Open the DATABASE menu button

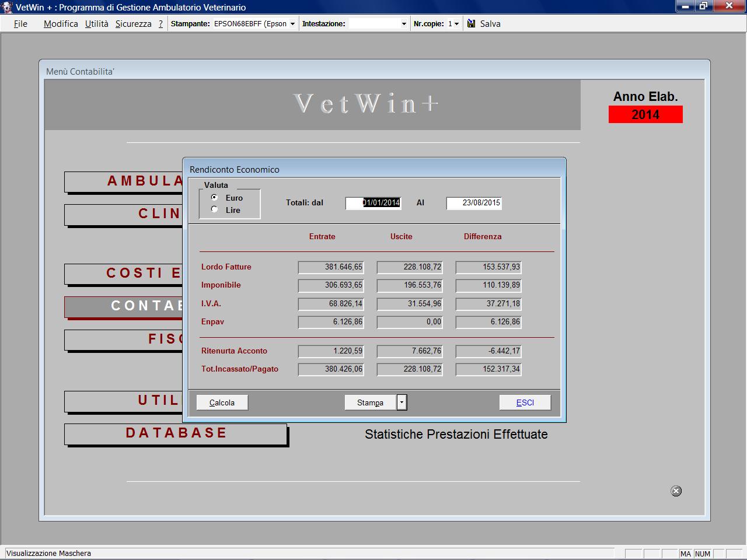[x=176, y=433]
